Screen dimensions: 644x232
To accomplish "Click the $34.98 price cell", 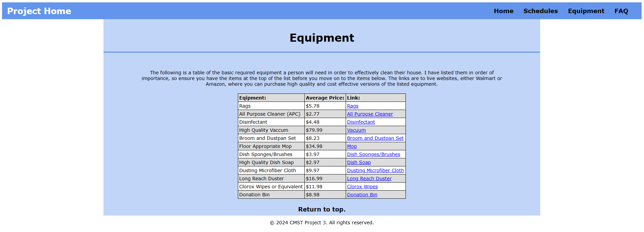I will pyautogui.click(x=325, y=146).
